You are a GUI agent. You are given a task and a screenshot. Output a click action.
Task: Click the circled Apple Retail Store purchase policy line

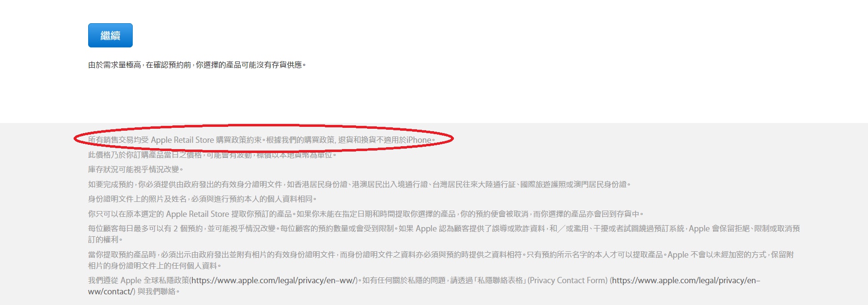[262, 140]
